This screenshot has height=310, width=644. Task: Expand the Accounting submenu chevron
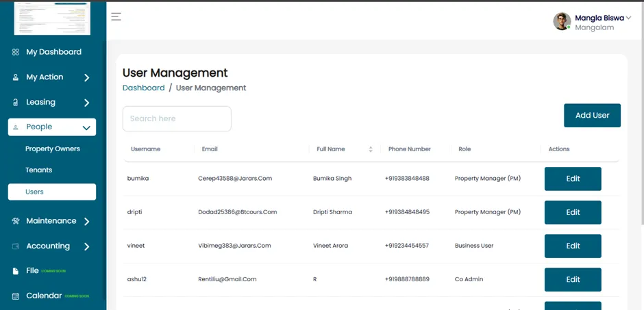pyautogui.click(x=86, y=246)
